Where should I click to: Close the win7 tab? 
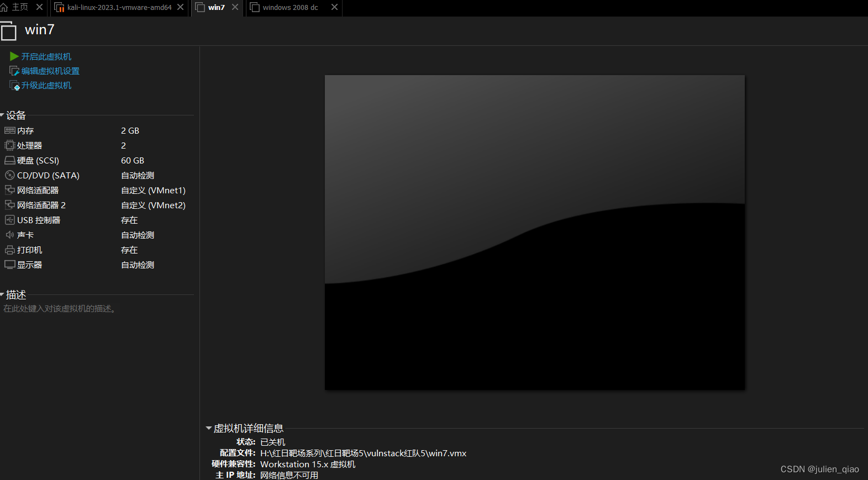(235, 7)
